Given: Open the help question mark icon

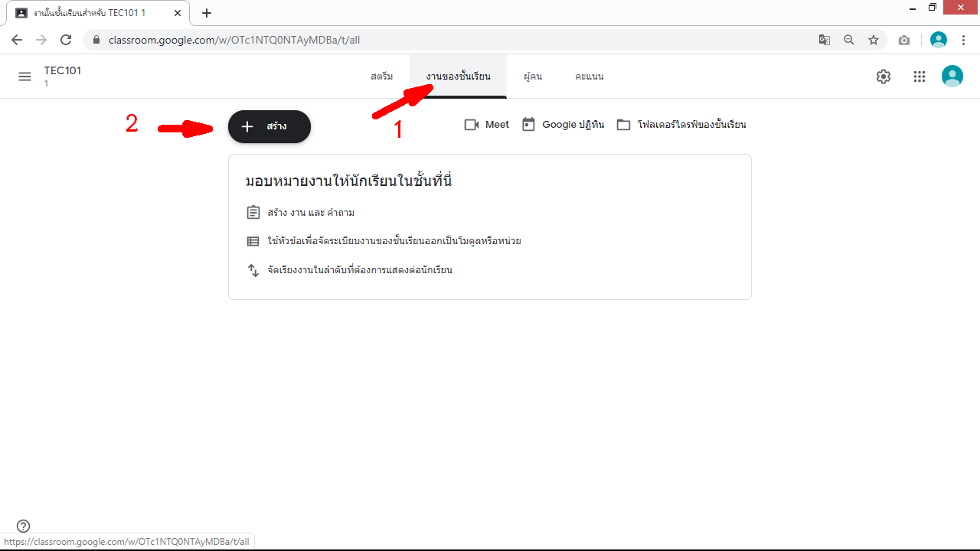Looking at the screenshot, I should (24, 526).
